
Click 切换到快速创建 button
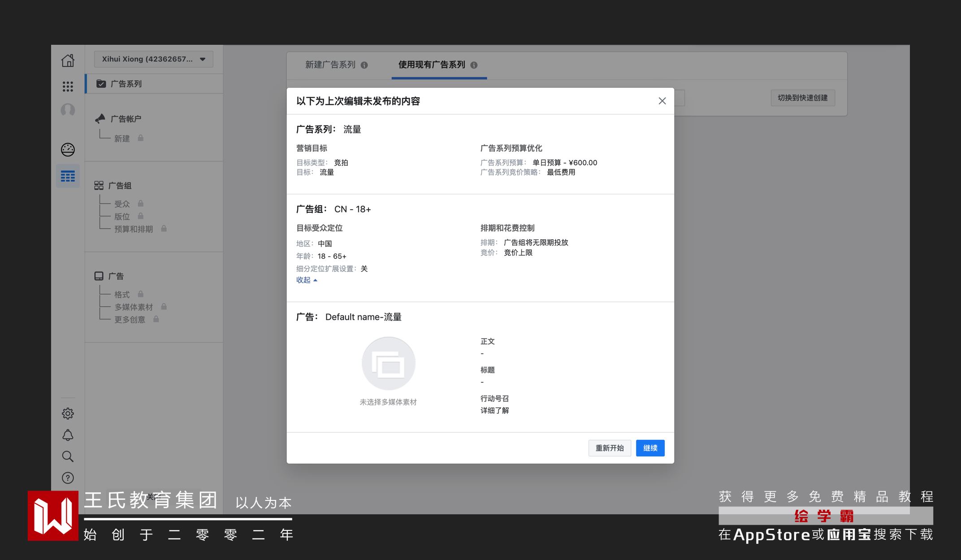tap(802, 98)
